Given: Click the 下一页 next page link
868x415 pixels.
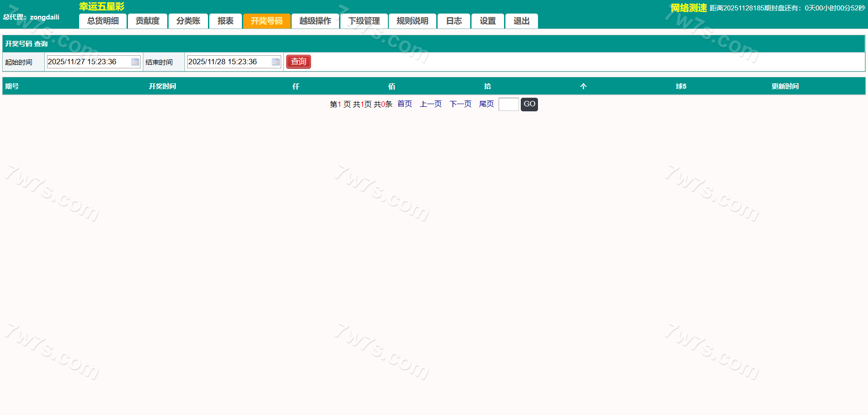Looking at the screenshot, I should pos(460,104).
